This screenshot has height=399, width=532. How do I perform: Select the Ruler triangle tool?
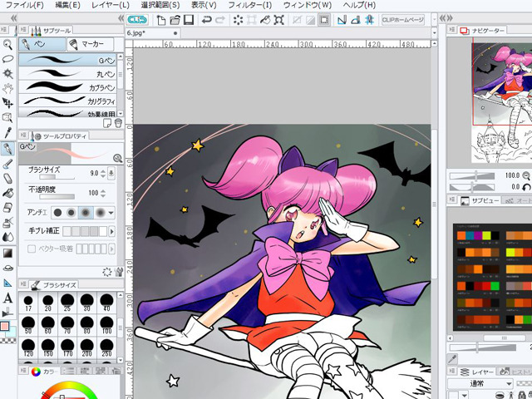tap(7, 283)
